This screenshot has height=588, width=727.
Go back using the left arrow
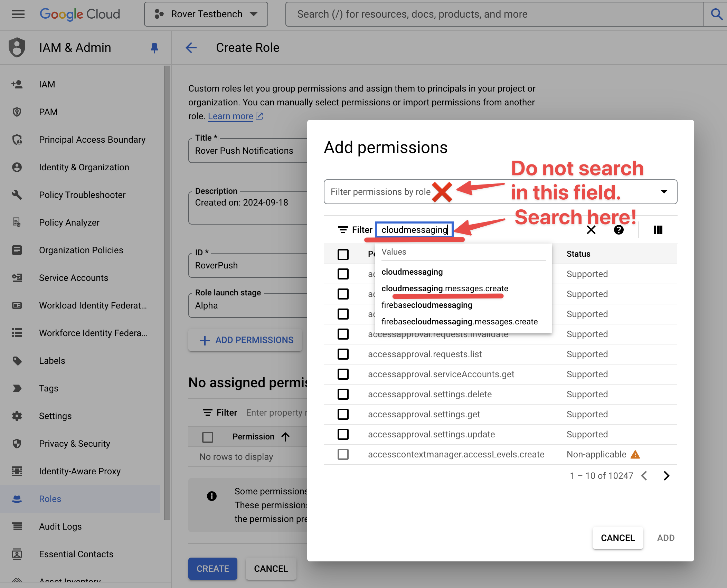[x=191, y=48]
